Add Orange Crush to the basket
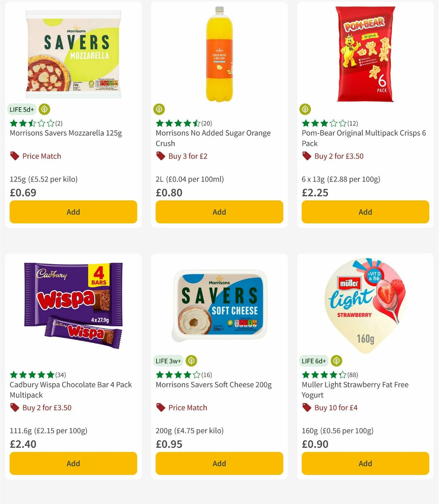439x504 pixels. coord(219,212)
